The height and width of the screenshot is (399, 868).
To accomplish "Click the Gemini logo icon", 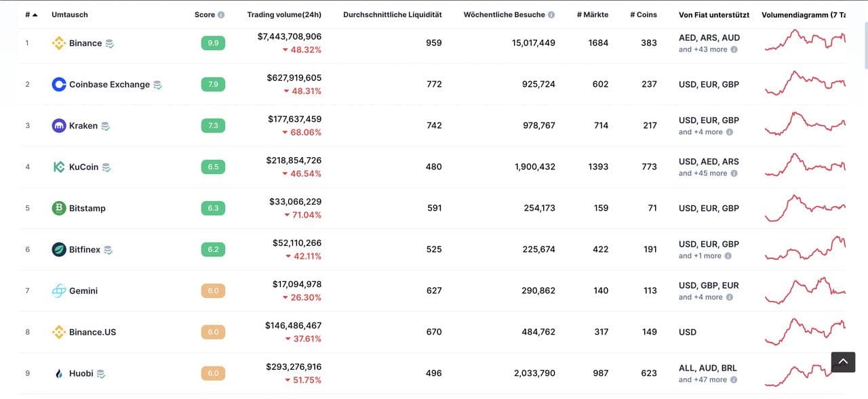I will tap(59, 291).
